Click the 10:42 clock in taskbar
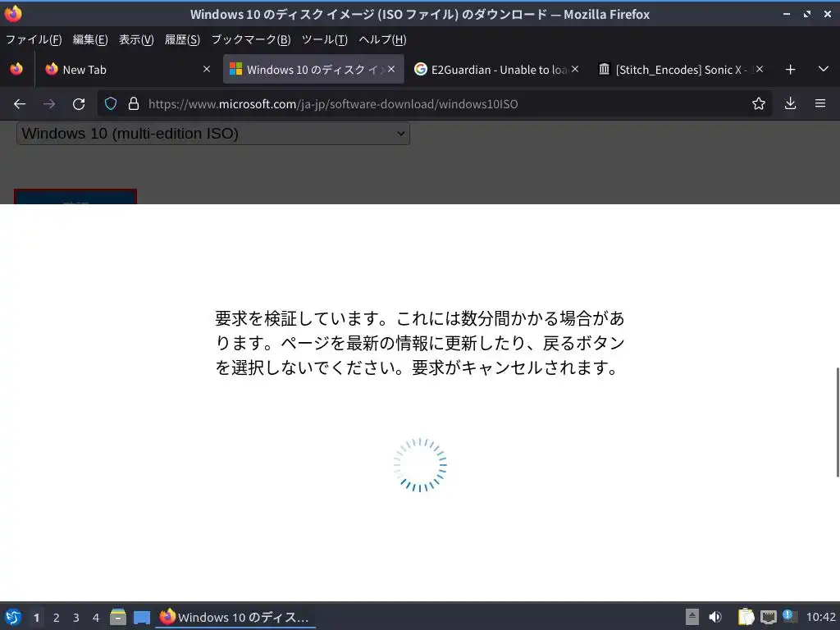Image resolution: width=840 pixels, height=630 pixels. coord(820,617)
